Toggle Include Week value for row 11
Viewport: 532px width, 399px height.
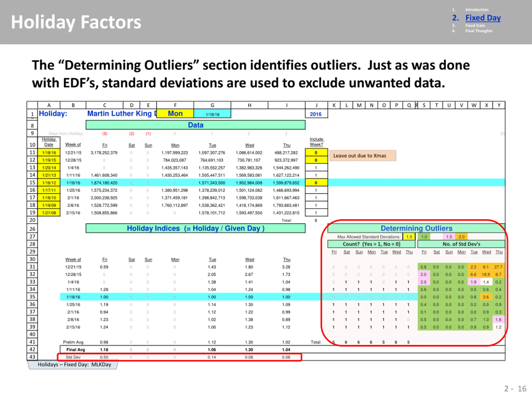316,153
